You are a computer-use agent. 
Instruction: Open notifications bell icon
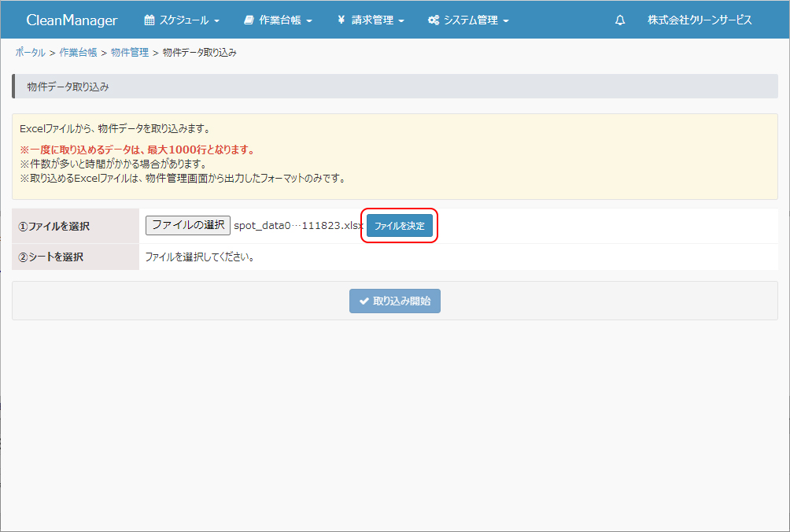(620, 20)
